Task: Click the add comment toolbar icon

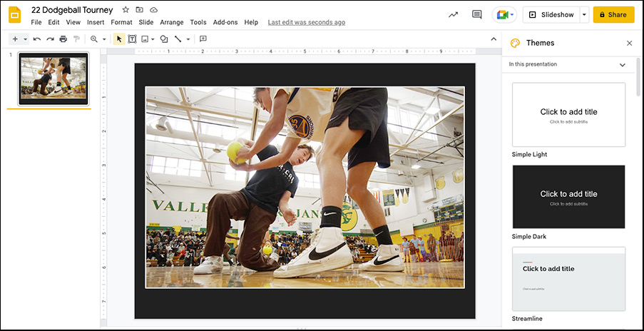Action: pos(203,39)
